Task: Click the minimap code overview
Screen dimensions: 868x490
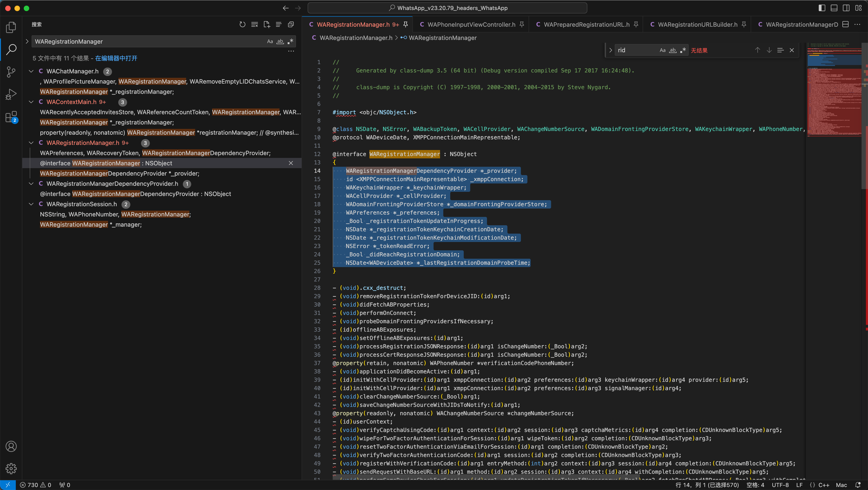Action: click(834, 91)
